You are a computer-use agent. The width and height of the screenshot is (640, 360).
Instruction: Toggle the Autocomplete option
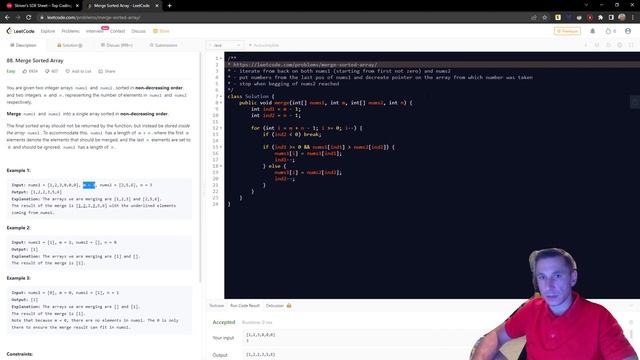(x=264, y=45)
